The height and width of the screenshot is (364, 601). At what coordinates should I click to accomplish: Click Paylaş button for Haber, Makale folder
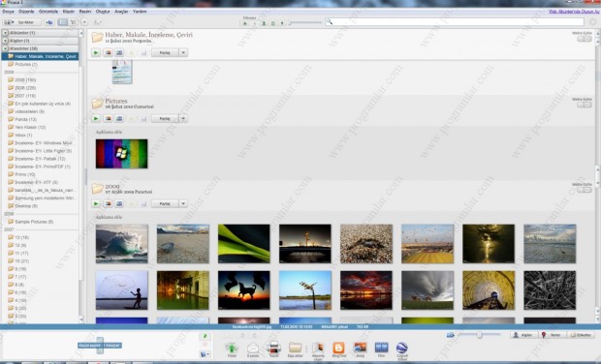coord(165,53)
